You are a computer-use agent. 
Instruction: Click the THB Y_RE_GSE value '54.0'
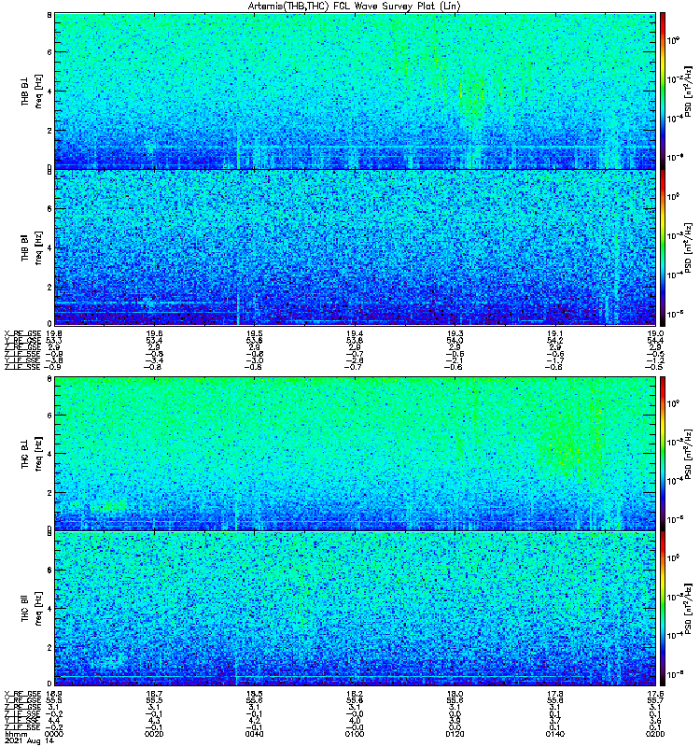click(455, 341)
